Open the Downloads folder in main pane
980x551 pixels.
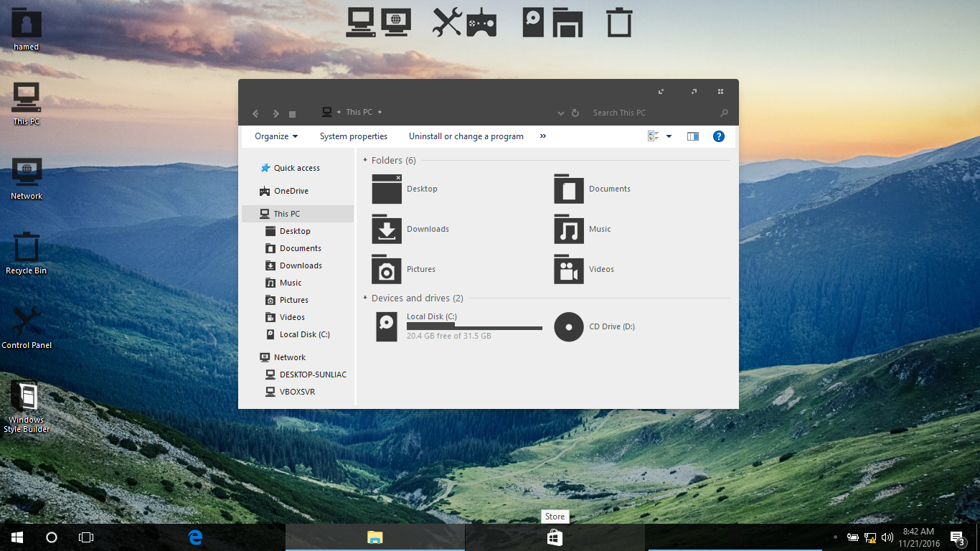tap(387, 230)
